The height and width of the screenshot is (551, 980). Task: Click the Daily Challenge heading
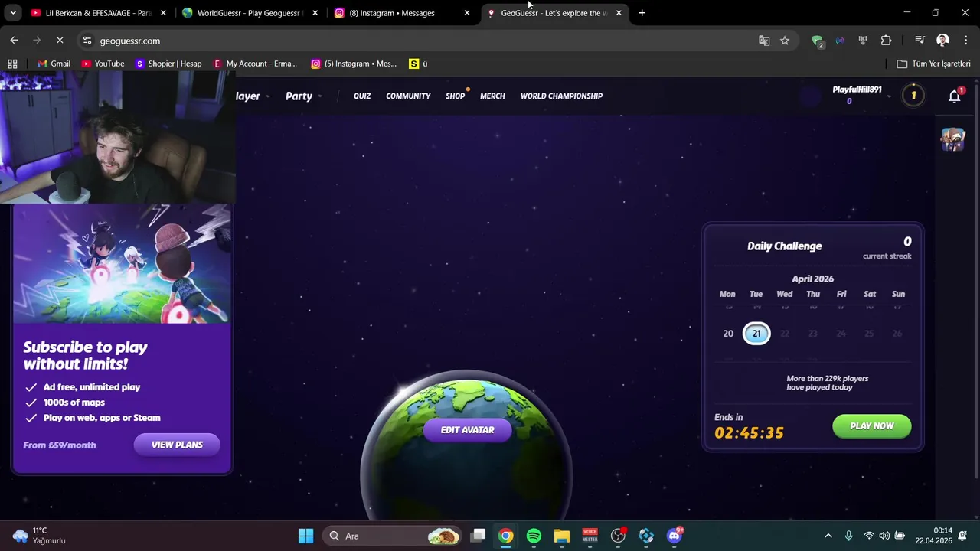click(784, 246)
